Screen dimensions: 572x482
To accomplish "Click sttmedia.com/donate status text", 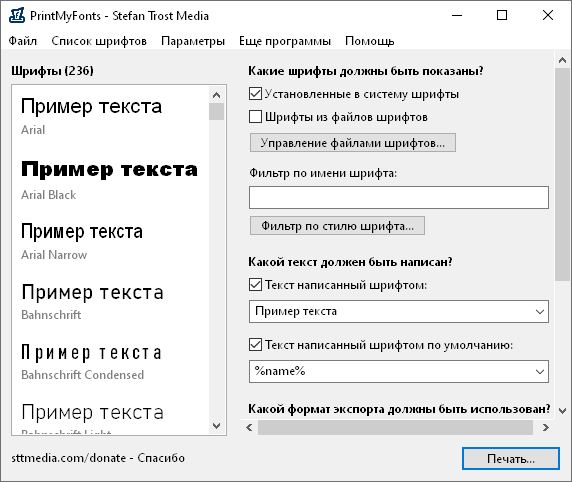I will [x=98, y=458].
